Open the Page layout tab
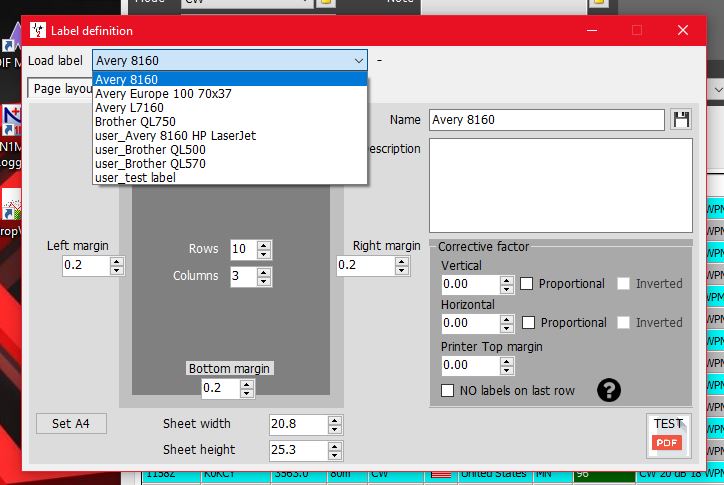This screenshot has height=485, width=724. (60, 89)
